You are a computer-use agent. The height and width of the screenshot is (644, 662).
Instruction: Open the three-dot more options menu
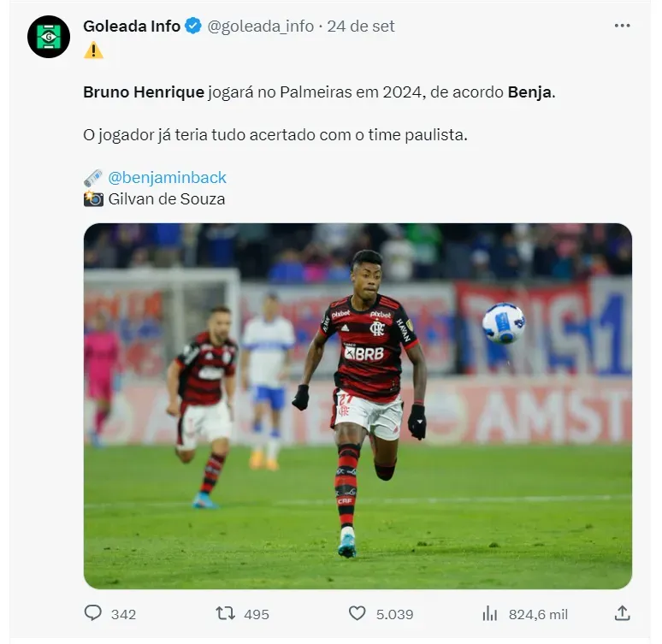622,26
